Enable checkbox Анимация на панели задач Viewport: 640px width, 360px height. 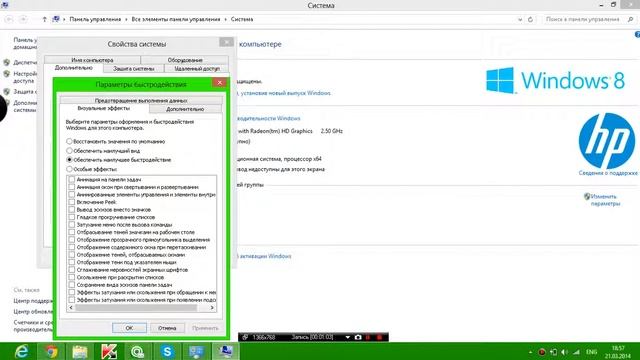(x=72, y=180)
